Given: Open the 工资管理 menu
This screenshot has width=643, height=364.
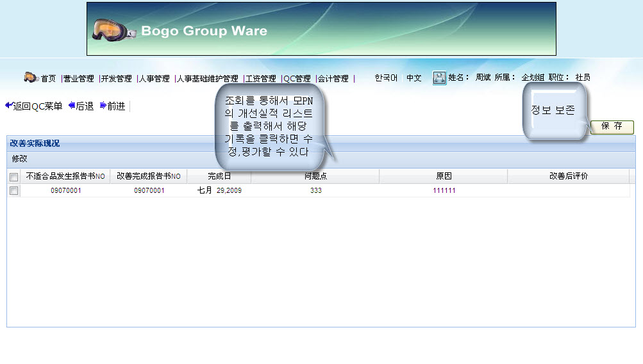Looking at the screenshot, I should pyautogui.click(x=261, y=79).
